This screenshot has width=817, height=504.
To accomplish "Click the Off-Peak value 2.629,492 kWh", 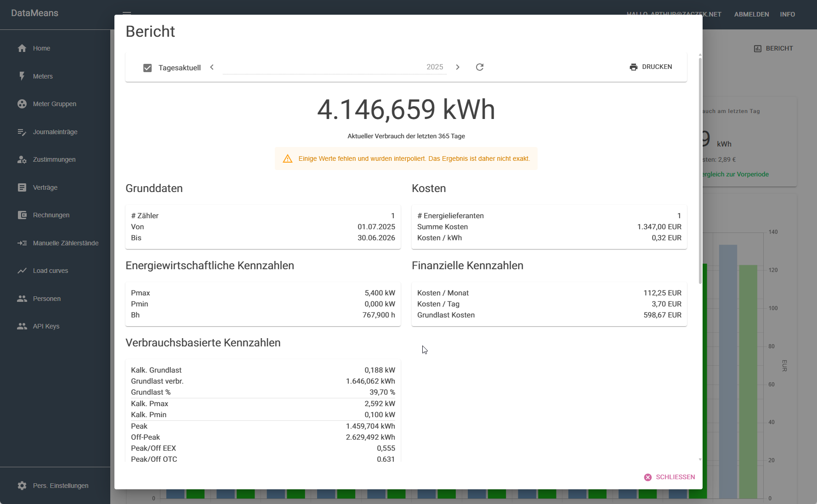I will click(x=370, y=437).
